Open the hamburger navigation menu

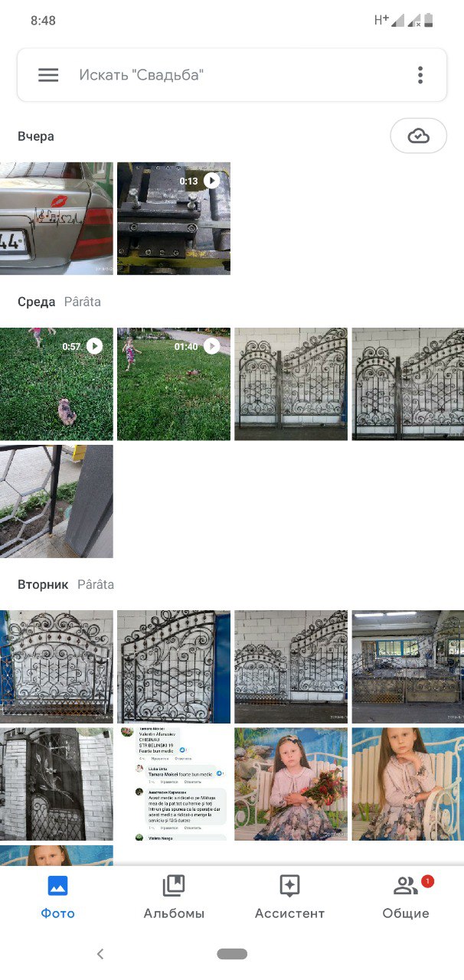(x=48, y=75)
